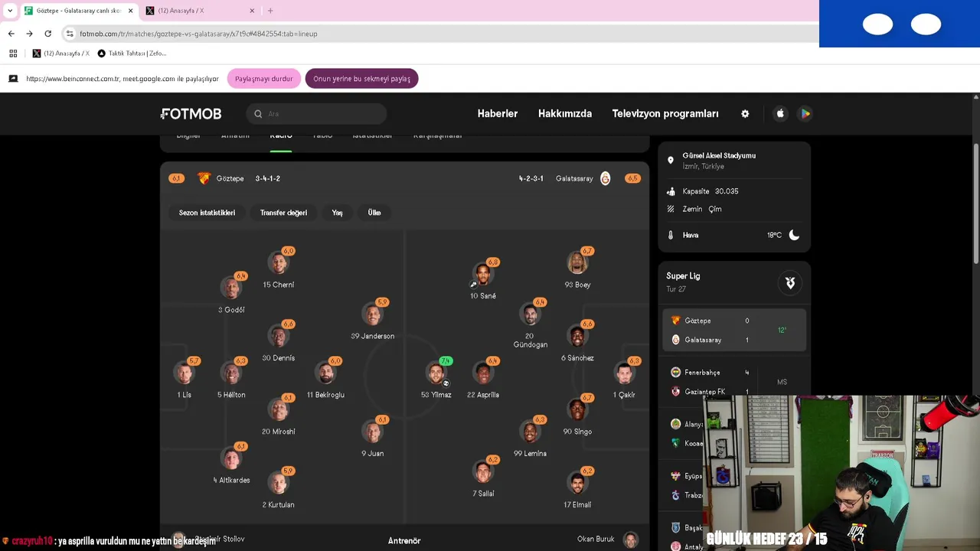Open Televizyon programları menu
980x551 pixels.
tap(665, 113)
